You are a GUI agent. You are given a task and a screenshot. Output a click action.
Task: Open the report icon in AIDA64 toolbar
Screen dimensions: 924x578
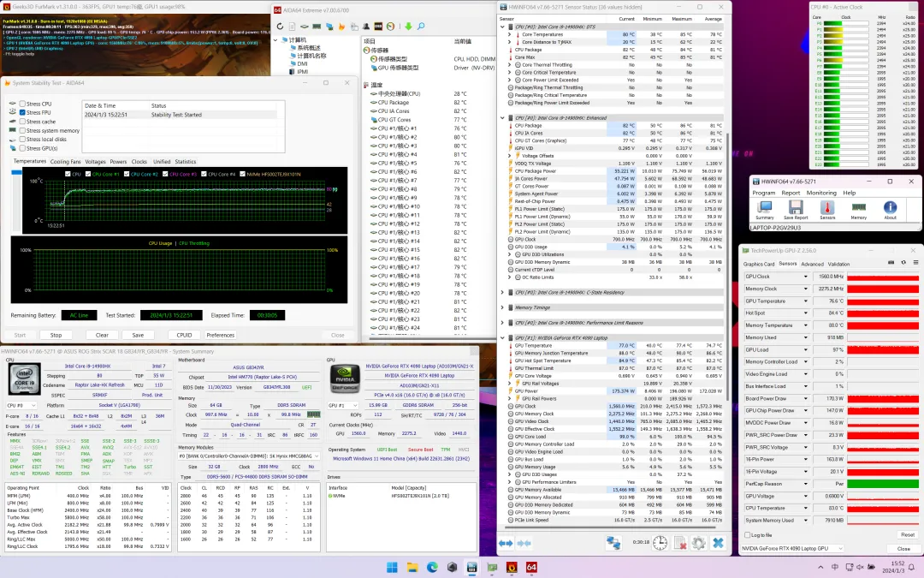click(293, 27)
